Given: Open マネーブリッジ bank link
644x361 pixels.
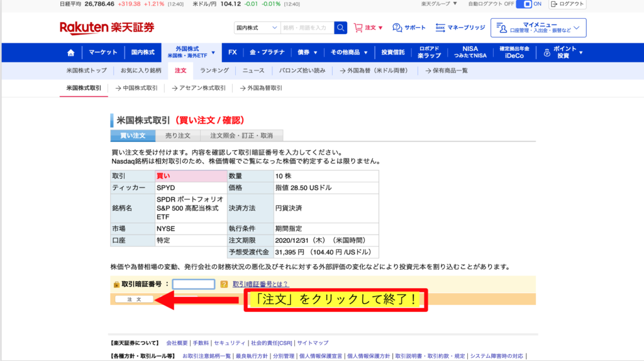Looking at the screenshot, I should pyautogui.click(x=460, y=28).
